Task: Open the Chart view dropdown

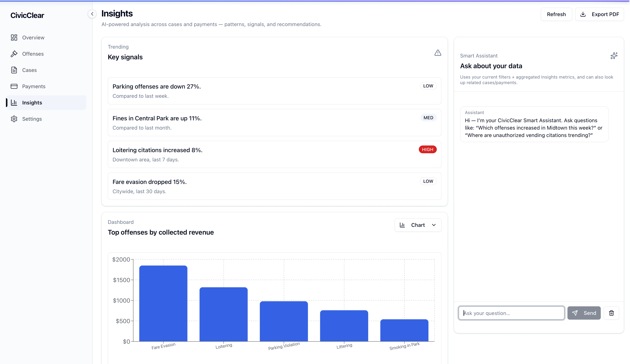Action: tap(418, 225)
